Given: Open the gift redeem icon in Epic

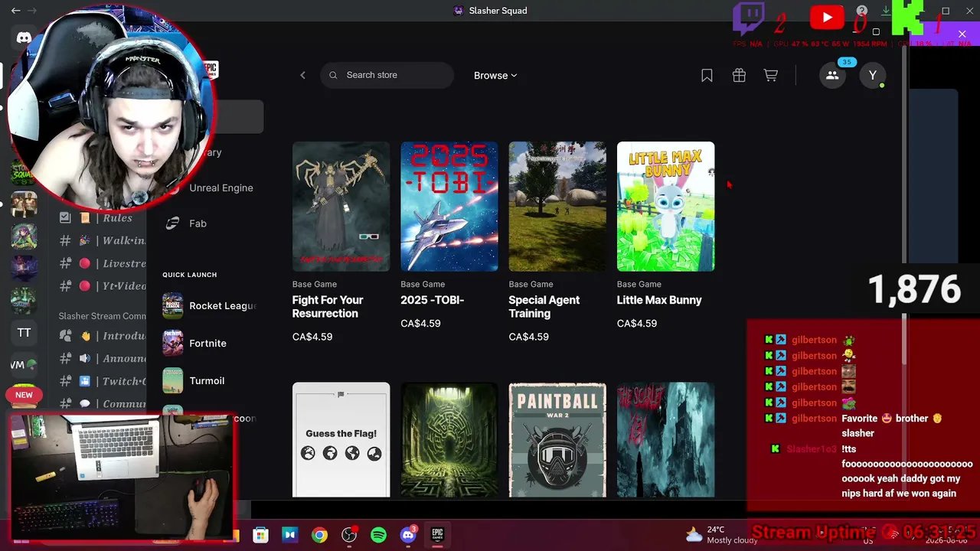Looking at the screenshot, I should pyautogui.click(x=739, y=75).
